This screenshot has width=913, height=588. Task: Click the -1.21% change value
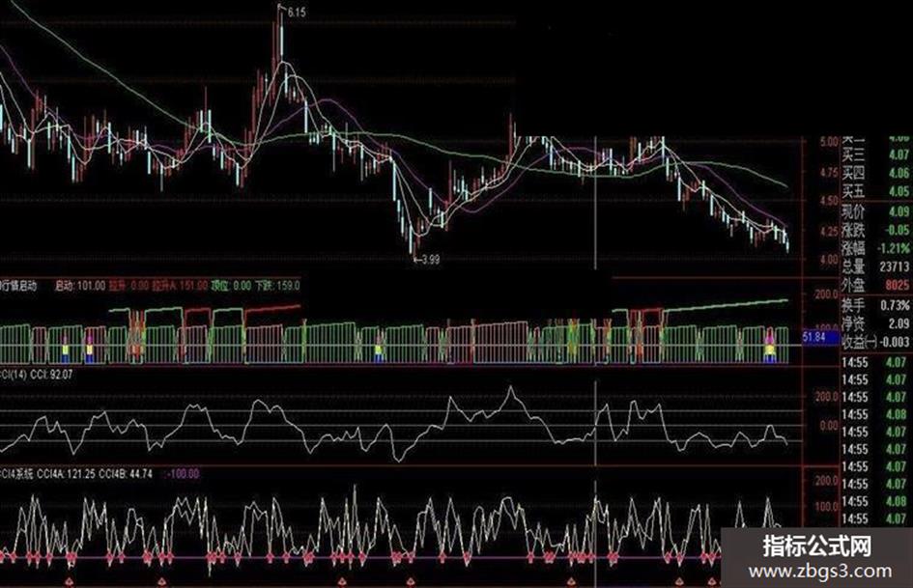coord(894,248)
